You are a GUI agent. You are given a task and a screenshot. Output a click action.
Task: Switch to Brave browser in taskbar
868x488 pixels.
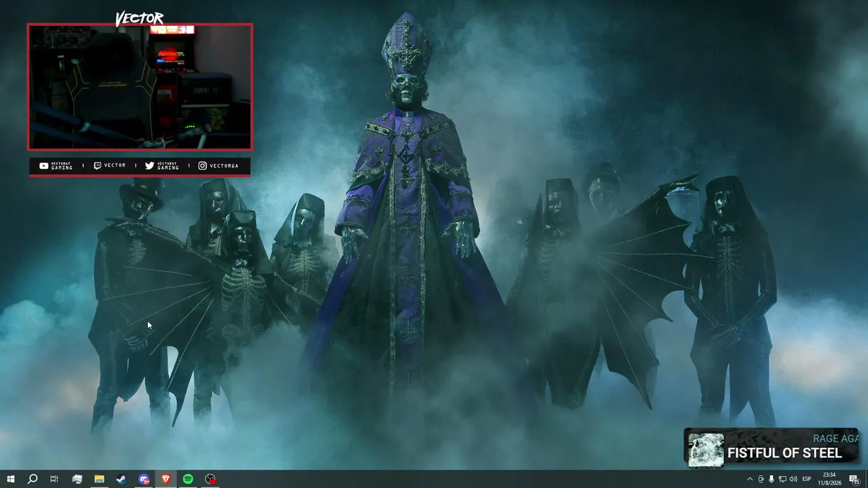point(166,479)
